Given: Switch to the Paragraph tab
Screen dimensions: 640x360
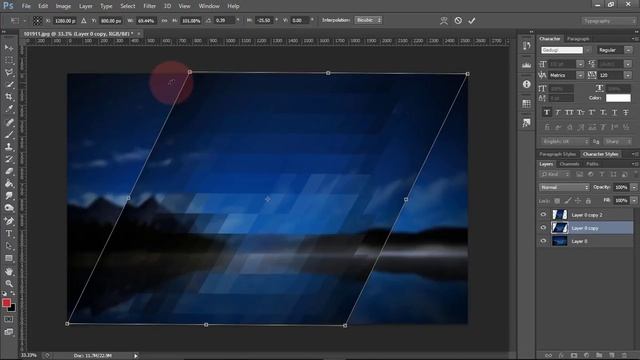Looking at the screenshot, I should 578,39.
